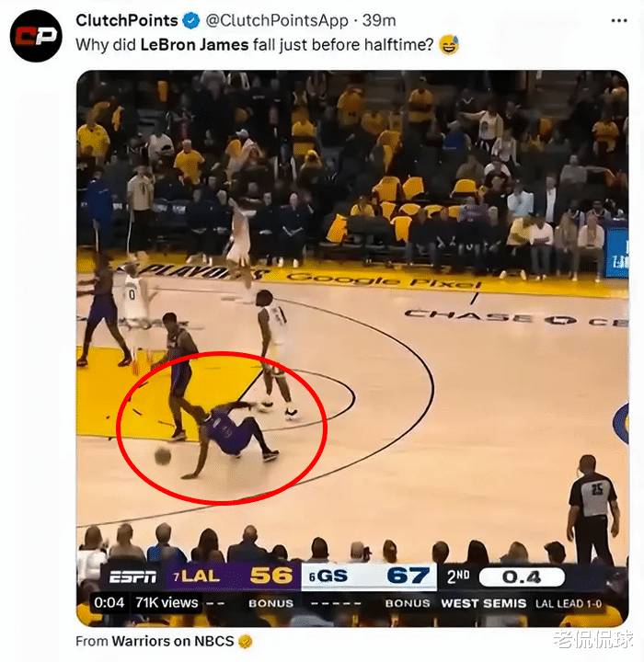Open the ClutchPoints profile avatar
This screenshot has width=644, height=662.
[36, 36]
